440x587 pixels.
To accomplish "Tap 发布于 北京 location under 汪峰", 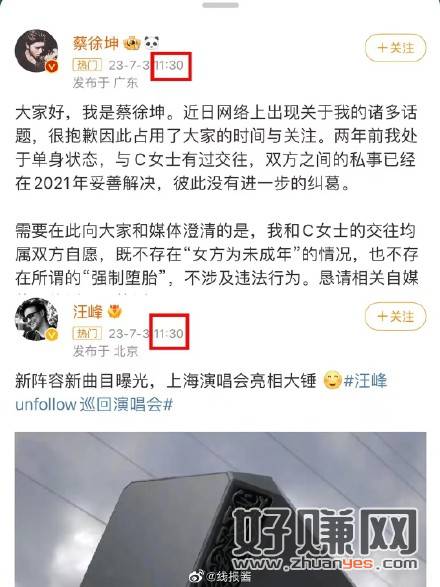I will [x=106, y=351].
